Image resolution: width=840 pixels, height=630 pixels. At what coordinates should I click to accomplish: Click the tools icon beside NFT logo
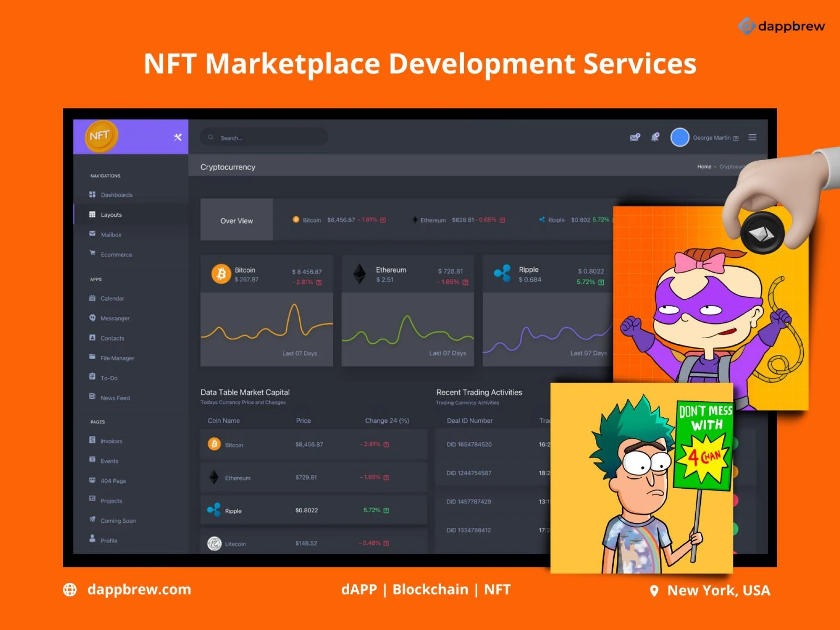(178, 137)
